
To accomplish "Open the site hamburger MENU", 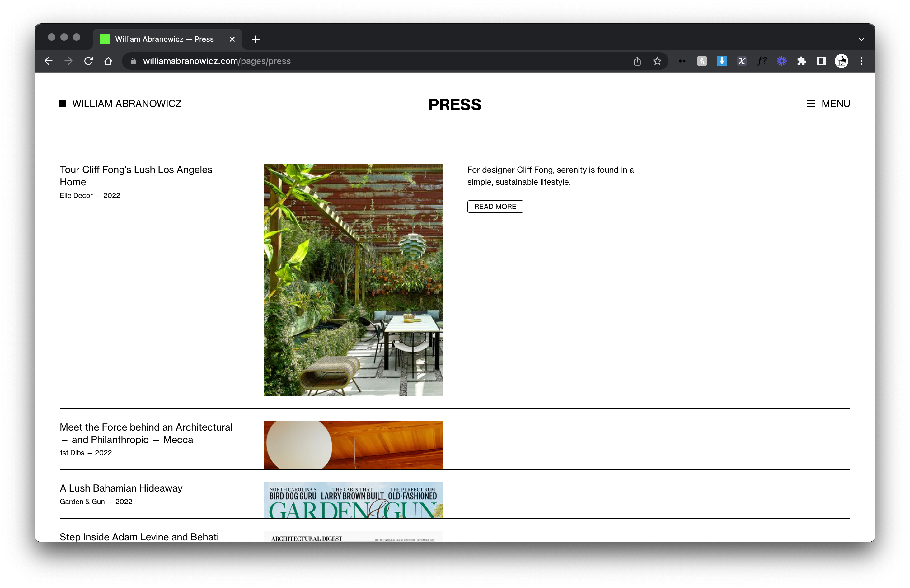I will click(828, 104).
